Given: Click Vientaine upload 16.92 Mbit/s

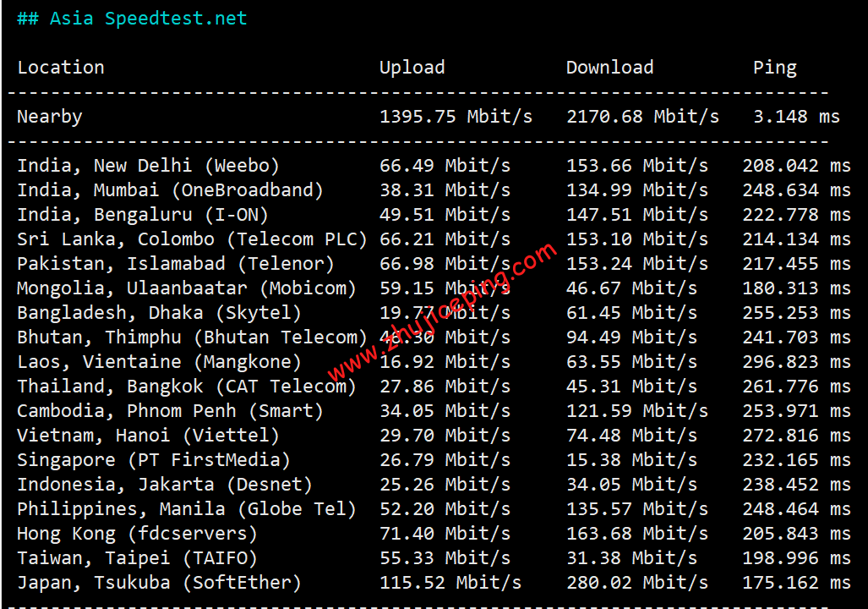Looking at the screenshot, I should coord(445,362).
